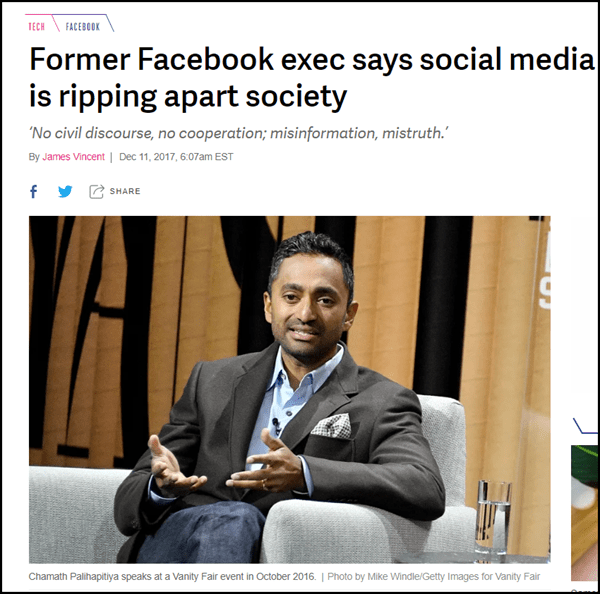Open the TECH section breadcrumb
This screenshot has width=600, height=594.
click(x=37, y=26)
